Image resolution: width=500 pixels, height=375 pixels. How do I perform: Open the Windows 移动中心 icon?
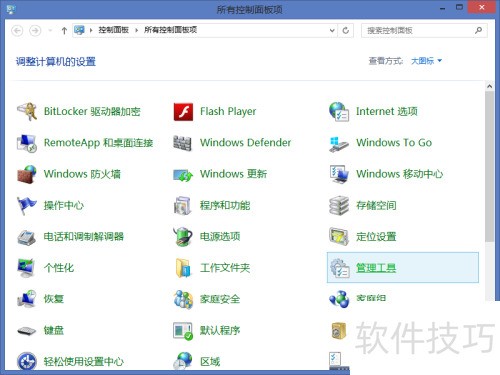click(x=339, y=174)
